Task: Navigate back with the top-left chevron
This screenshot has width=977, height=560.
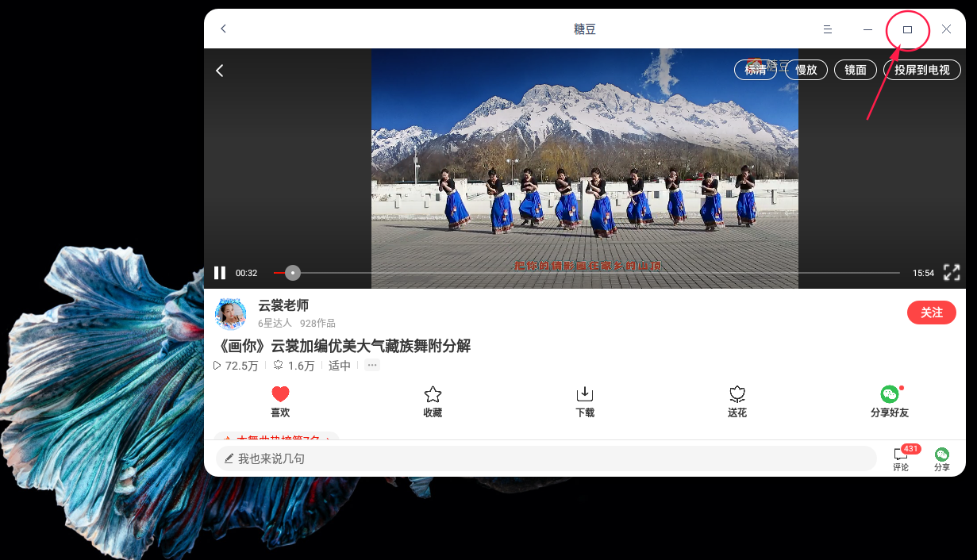Action: click(x=223, y=28)
